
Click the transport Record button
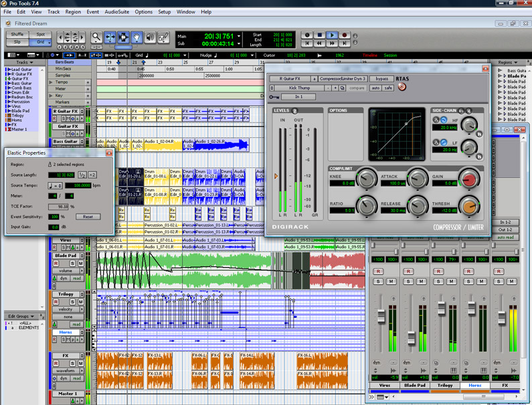[x=345, y=35]
